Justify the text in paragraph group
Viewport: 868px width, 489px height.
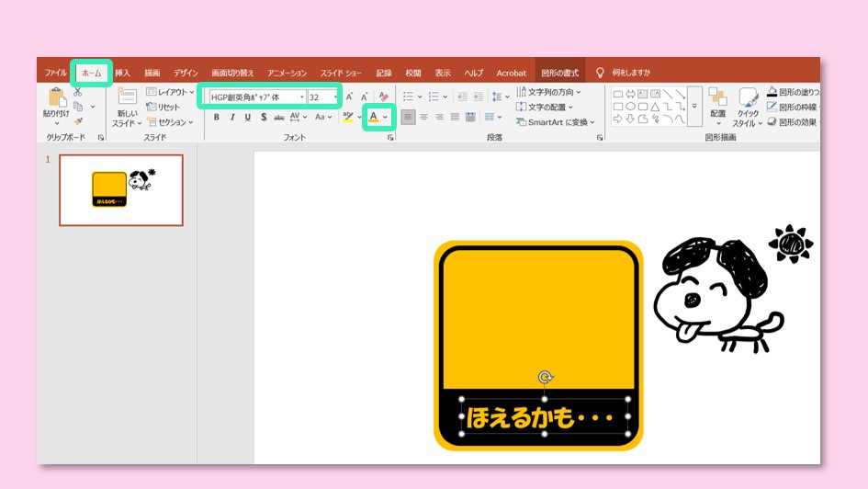click(x=455, y=117)
